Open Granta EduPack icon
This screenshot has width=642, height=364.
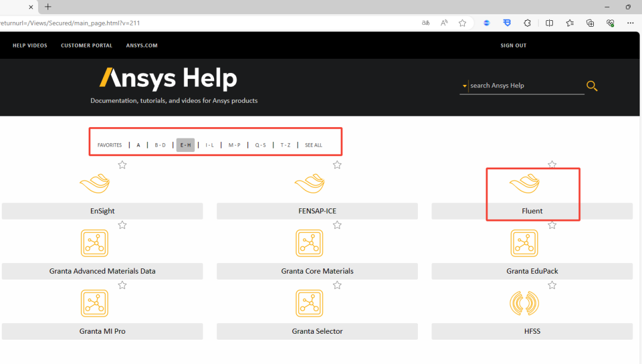tap(524, 243)
